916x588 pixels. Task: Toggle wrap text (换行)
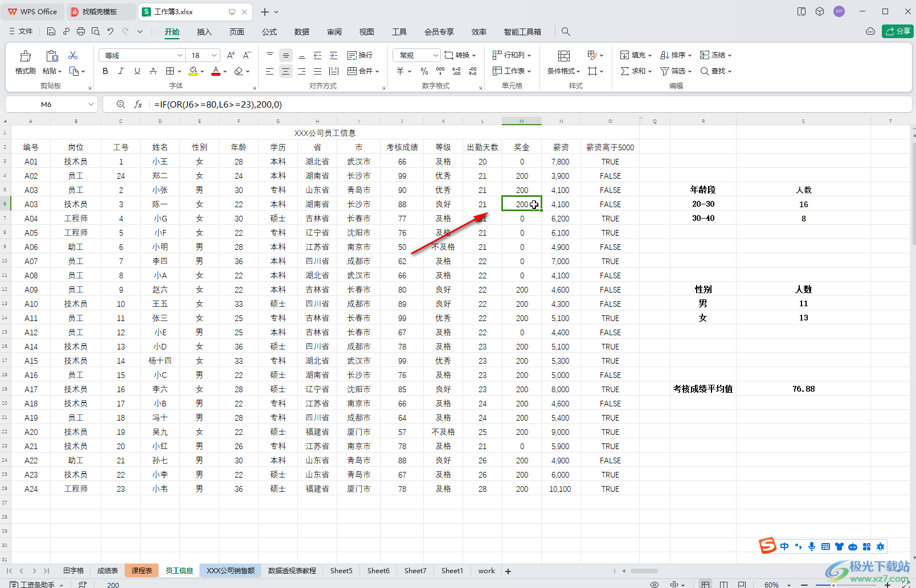(x=360, y=55)
